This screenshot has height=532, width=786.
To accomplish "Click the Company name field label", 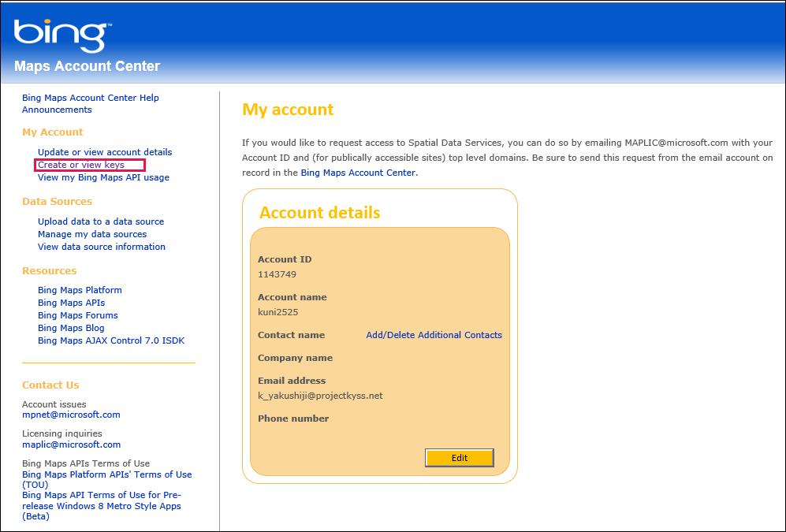I will pos(296,358).
